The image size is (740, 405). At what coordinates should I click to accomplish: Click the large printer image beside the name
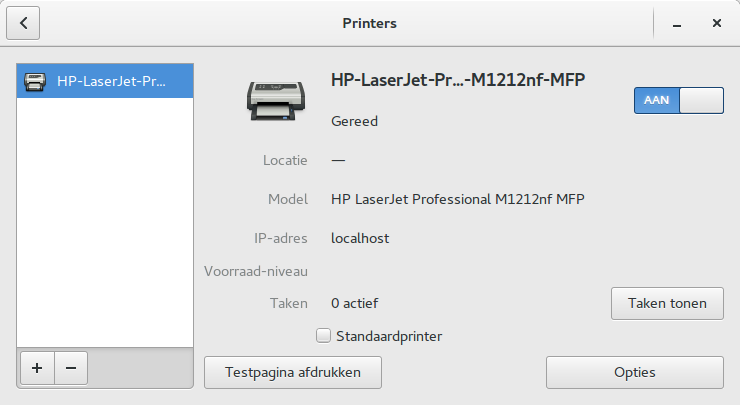tap(278, 99)
